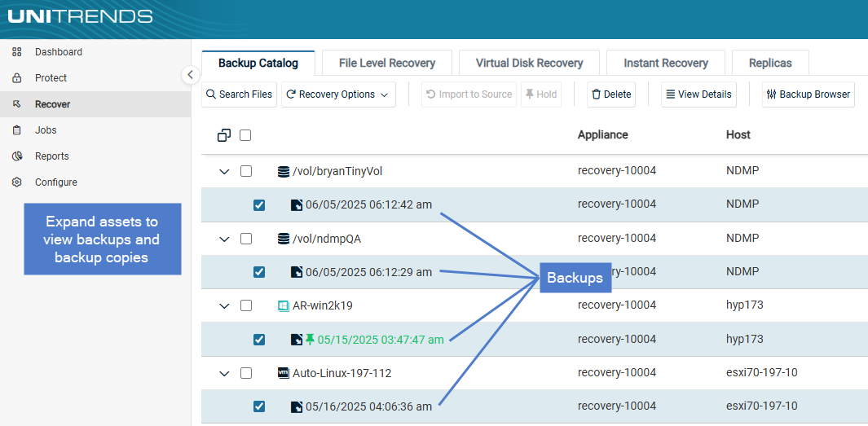Open the Instant Recovery tab
Screen dimensions: 868x426
pyautogui.click(x=665, y=63)
